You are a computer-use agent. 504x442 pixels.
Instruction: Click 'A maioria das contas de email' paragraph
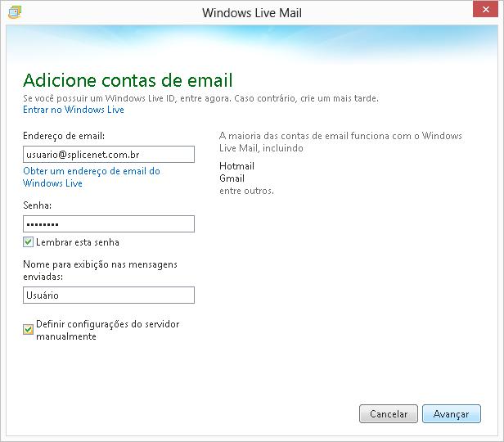point(340,142)
